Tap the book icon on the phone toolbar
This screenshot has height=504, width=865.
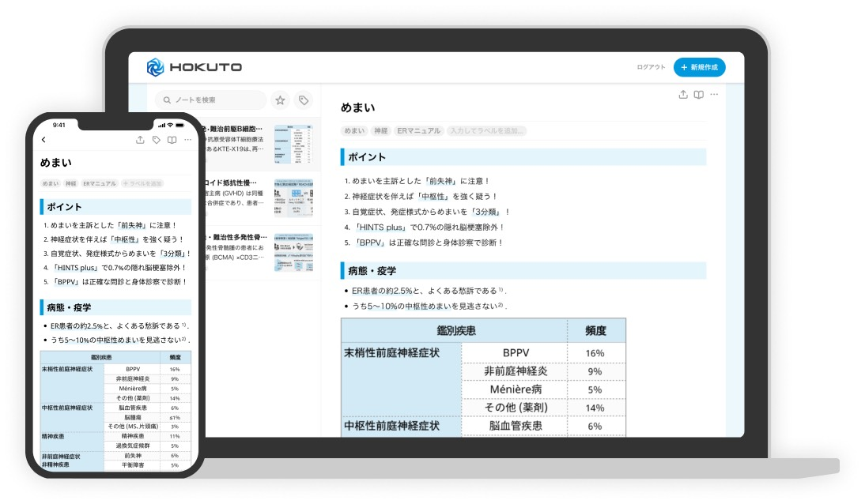pyautogui.click(x=172, y=140)
